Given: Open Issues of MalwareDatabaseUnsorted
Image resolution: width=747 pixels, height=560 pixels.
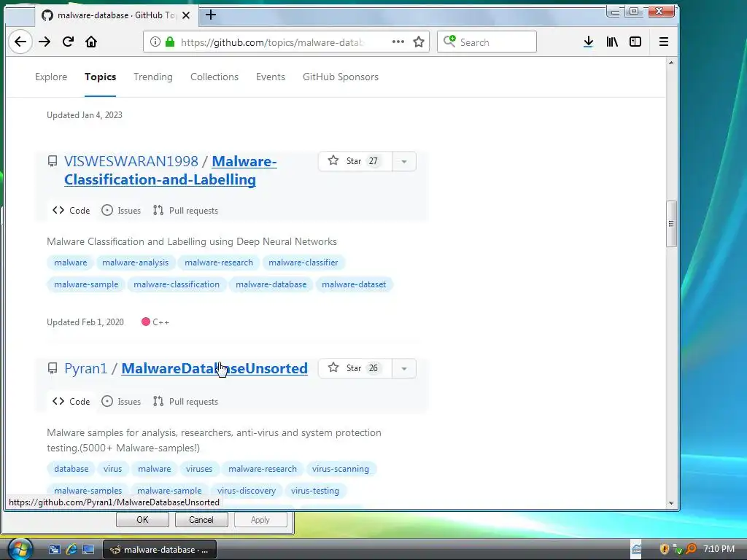Looking at the screenshot, I should point(121,402).
